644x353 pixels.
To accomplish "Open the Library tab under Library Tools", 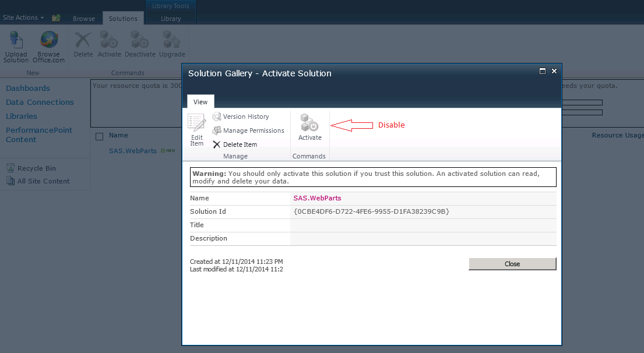I will pyautogui.click(x=171, y=19).
